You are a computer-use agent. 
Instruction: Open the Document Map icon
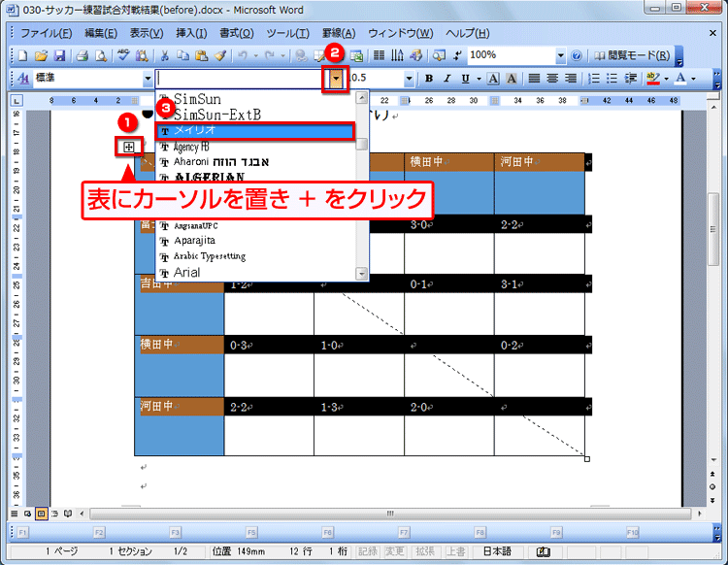coord(439,55)
